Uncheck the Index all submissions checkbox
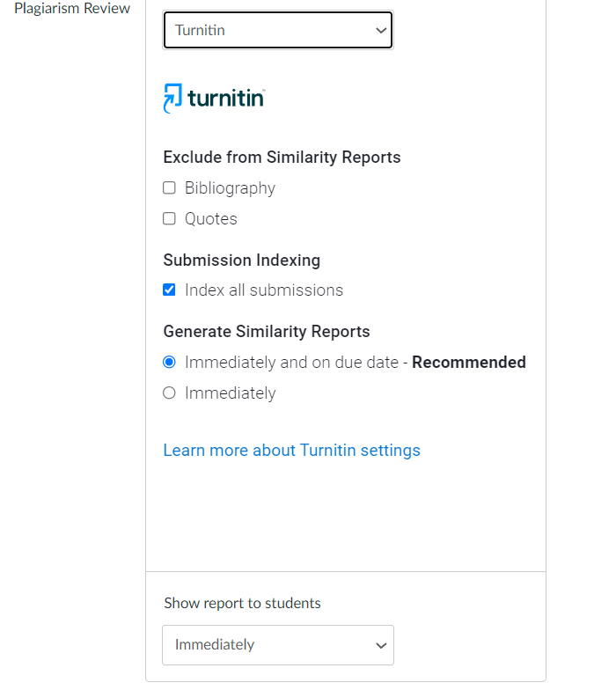 170,290
